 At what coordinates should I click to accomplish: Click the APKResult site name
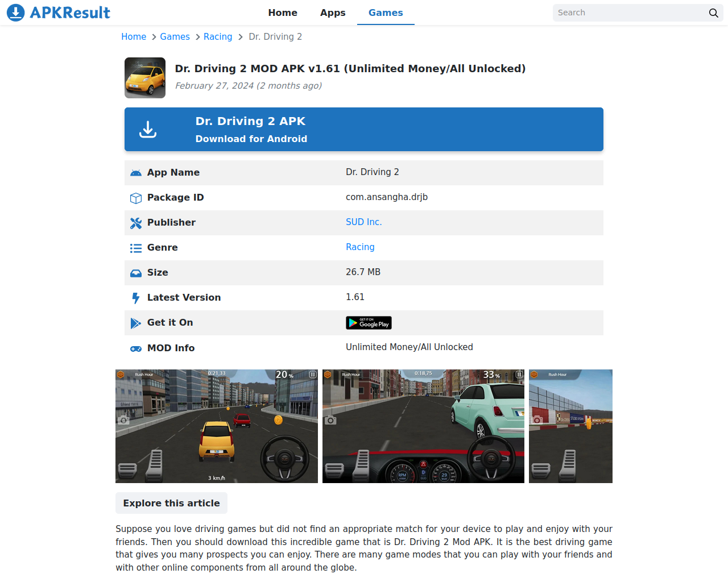pos(70,13)
